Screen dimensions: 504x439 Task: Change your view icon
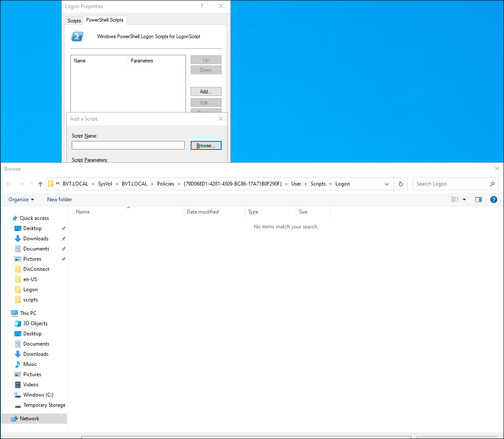coord(455,200)
